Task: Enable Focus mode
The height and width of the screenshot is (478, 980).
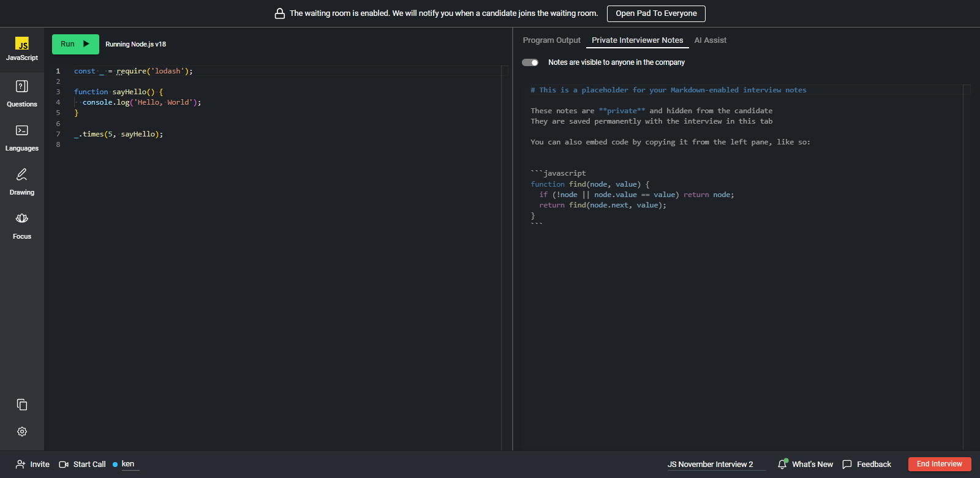Action: pyautogui.click(x=22, y=219)
